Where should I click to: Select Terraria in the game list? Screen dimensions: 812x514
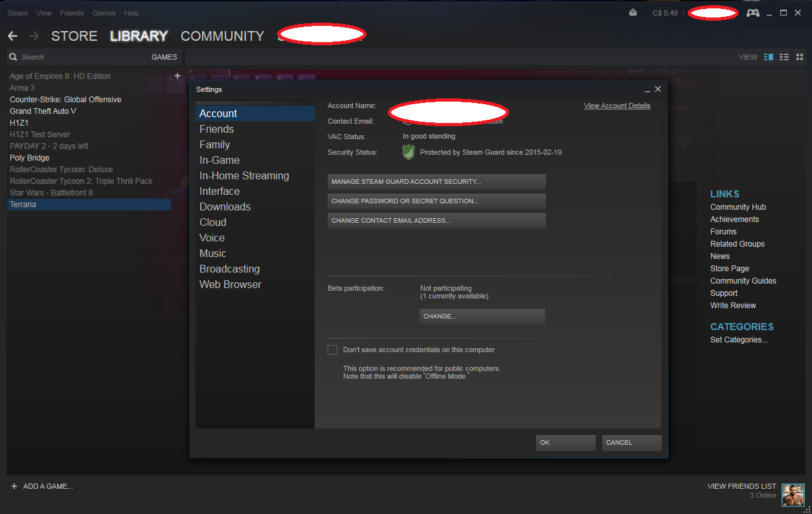(x=89, y=205)
